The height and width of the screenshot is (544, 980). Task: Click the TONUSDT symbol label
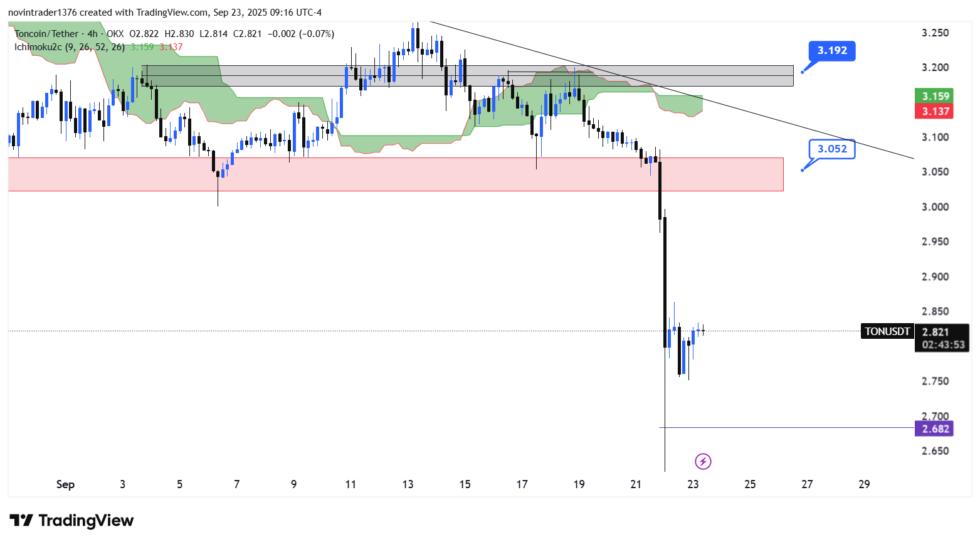pyautogui.click(x=887, y=331)
